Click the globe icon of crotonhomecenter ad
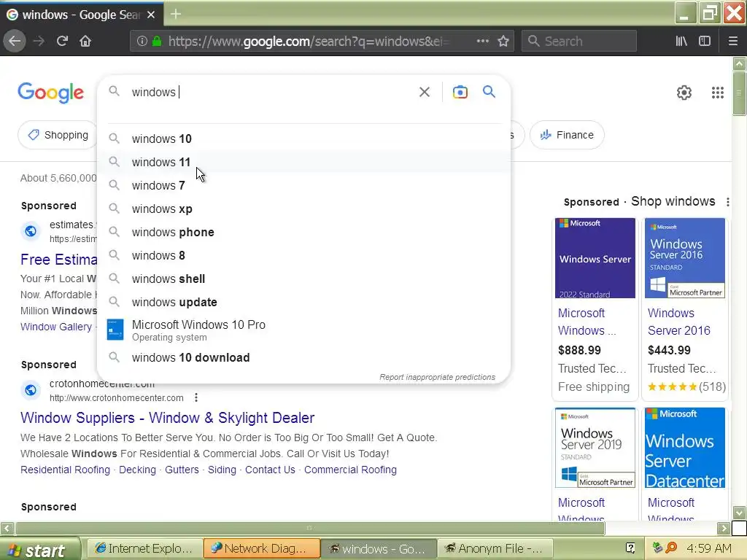The height and width of the screenshot is (560, 747). (x=31, y=390)
